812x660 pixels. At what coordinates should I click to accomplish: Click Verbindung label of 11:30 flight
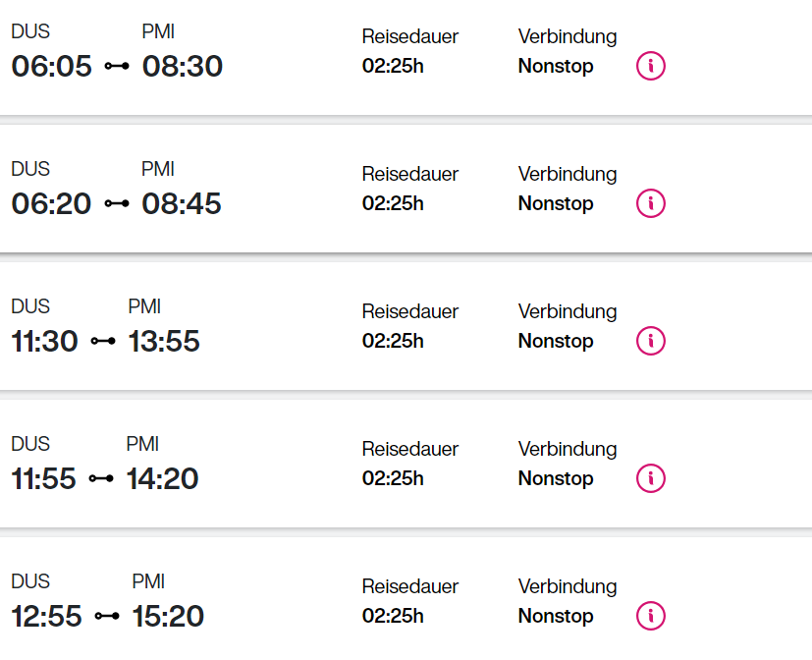click(x=568, y=311)
